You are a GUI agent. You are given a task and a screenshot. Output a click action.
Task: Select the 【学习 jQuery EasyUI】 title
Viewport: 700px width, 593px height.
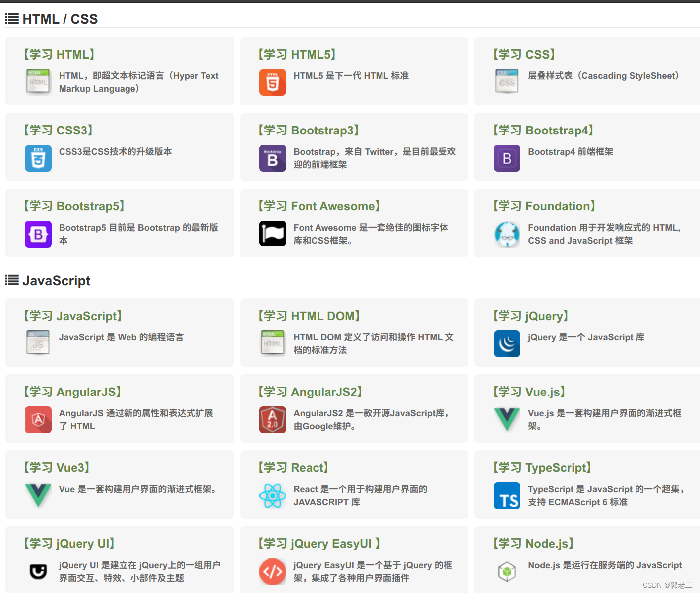pos(319,543)
